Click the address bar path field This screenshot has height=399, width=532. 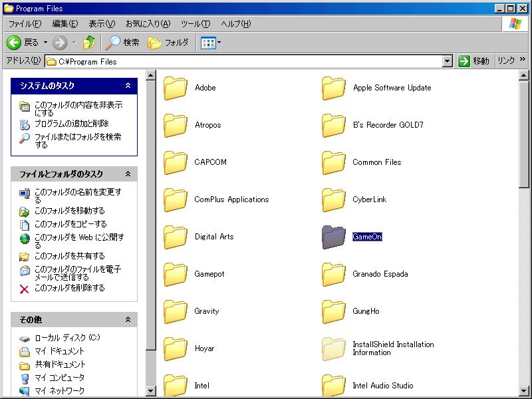(x=246, y=61)
